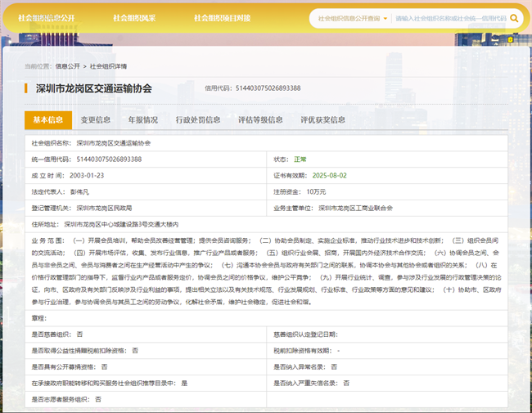This screenshot has width=532, height=413.
Task: Open the 评估等级信息 tab
Action: 260,120
